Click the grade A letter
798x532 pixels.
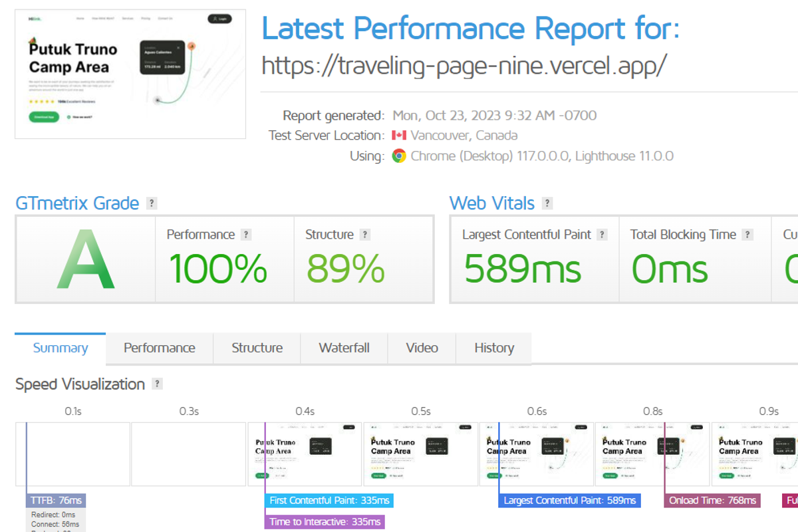click(85, 259)
